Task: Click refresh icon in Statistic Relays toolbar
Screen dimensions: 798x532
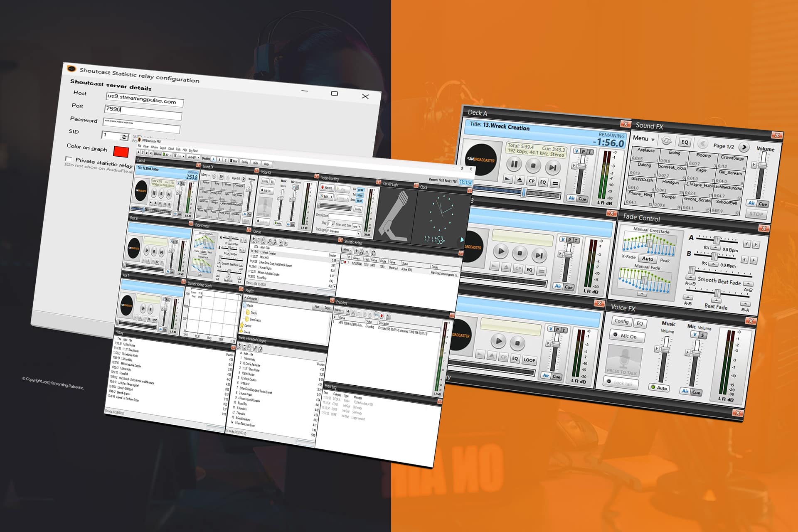Action: (x=373, y=253)
